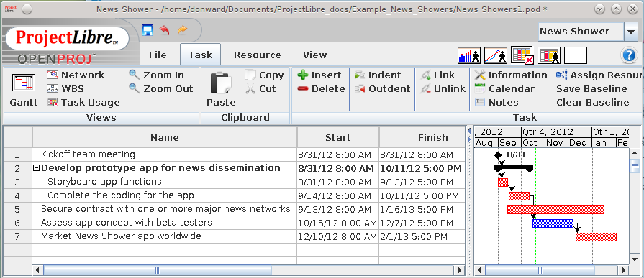Click the table scroll right arrow
Screen dimensions: 644x278
pyautogui.click(x=460, y=270)
